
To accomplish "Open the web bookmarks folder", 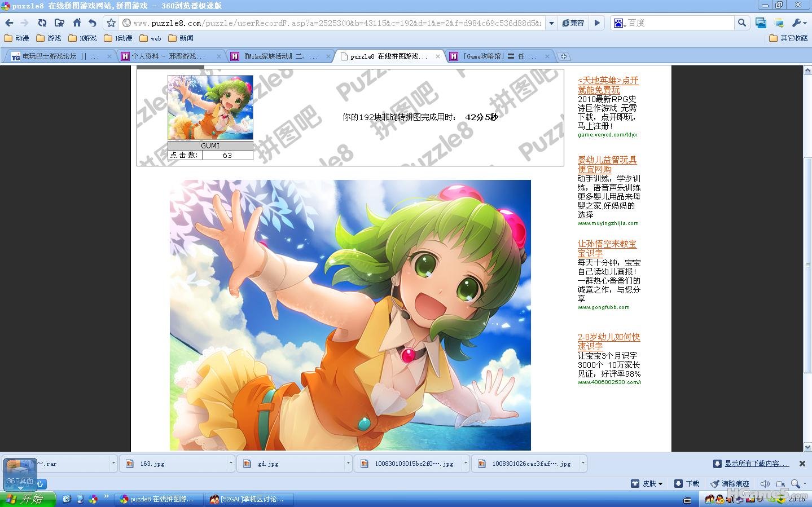I will (x=150, y=38).
